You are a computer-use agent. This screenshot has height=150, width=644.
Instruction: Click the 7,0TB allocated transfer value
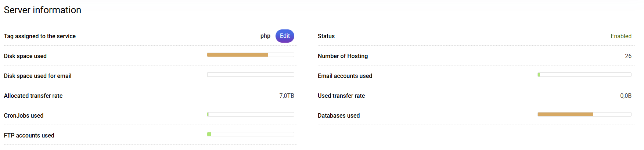[287, 96]
